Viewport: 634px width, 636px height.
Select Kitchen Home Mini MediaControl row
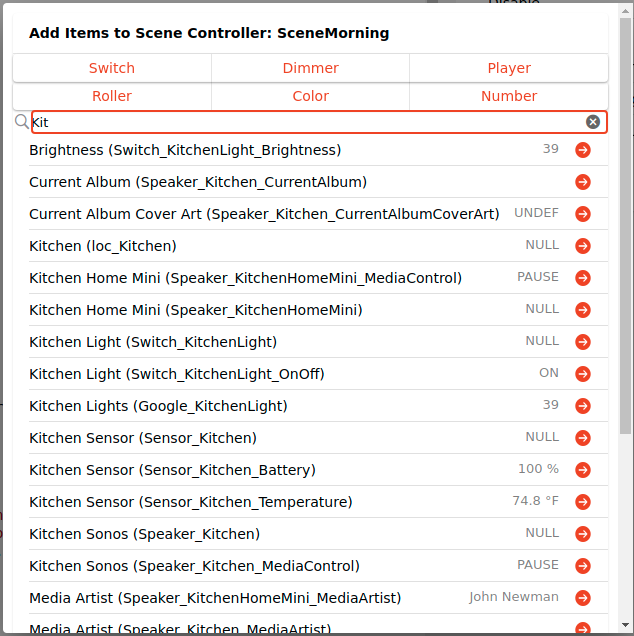[x=245, y=278]
